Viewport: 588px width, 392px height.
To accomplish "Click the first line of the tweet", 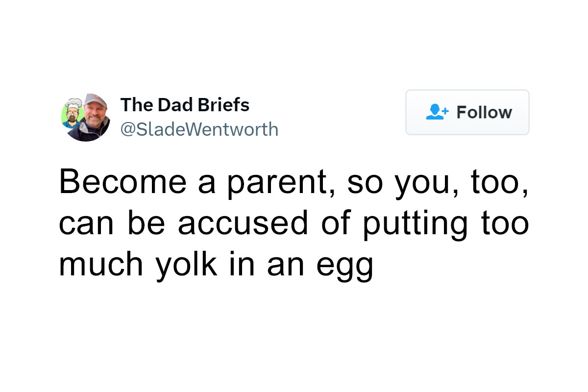I will (x=294, y=181).
